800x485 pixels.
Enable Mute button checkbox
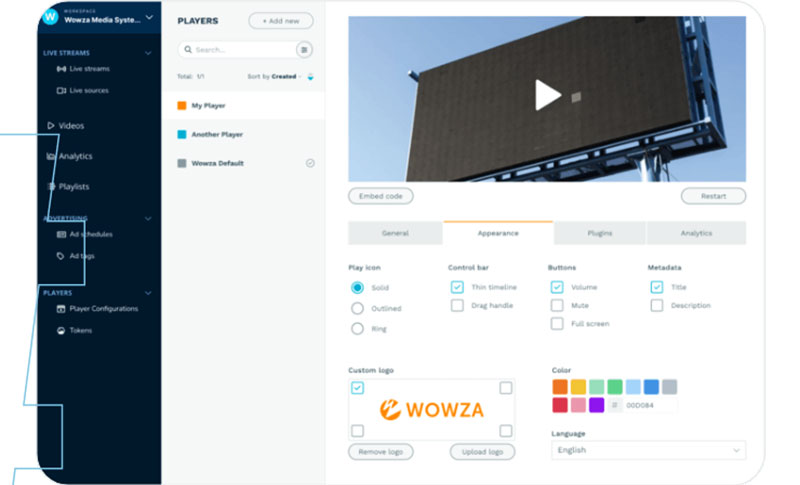tap(557, 305)
